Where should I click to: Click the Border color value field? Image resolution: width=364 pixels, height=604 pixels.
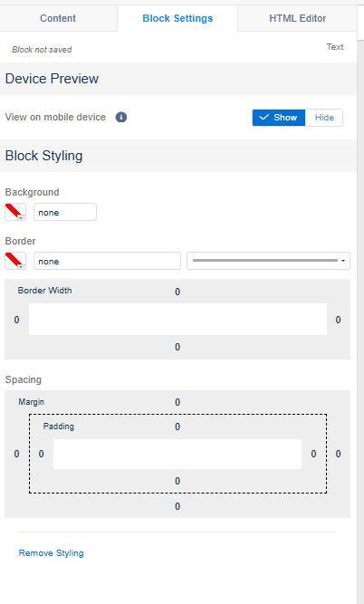107,261
